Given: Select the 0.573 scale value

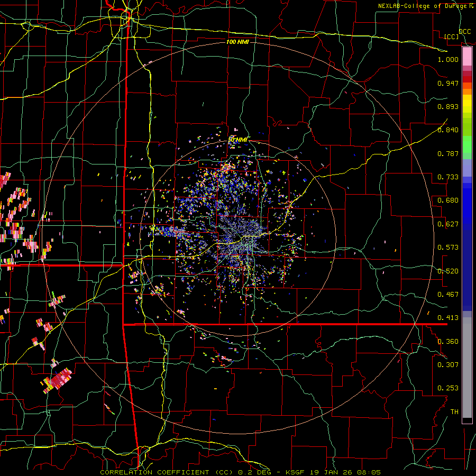Looking at the screenshot, I should 448,248.
